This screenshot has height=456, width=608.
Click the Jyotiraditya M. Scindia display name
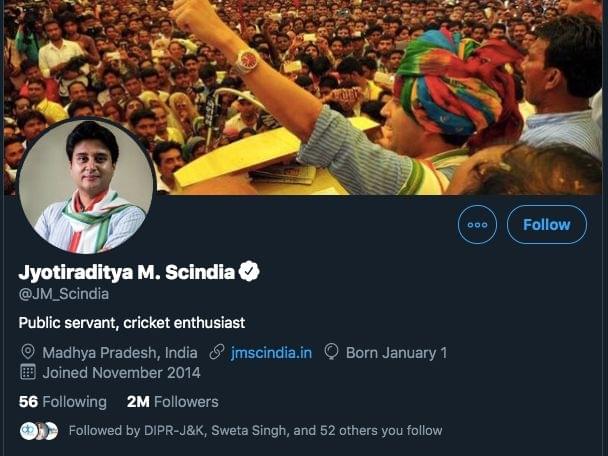127,272
